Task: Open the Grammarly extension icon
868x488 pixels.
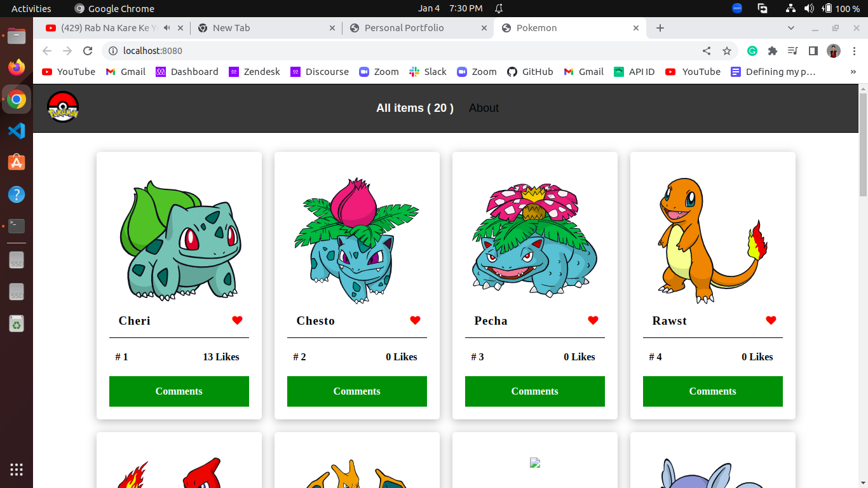Action: point(752,51)
